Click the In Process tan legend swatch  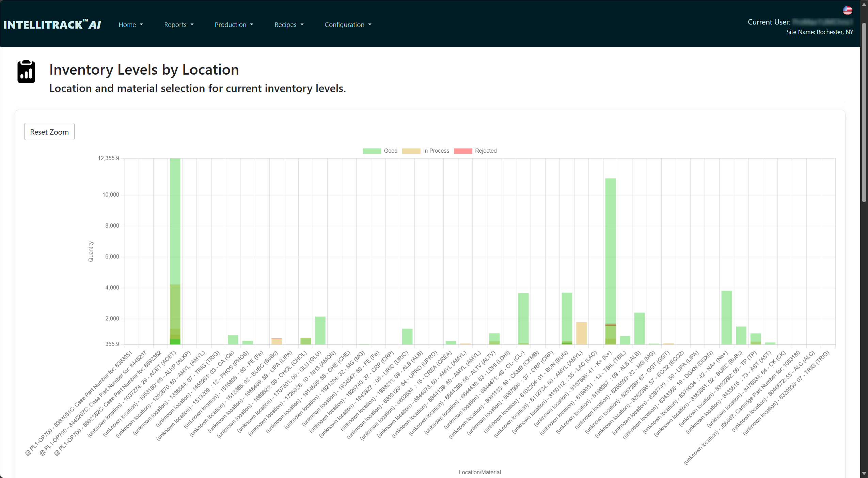(x=411, y=151)
